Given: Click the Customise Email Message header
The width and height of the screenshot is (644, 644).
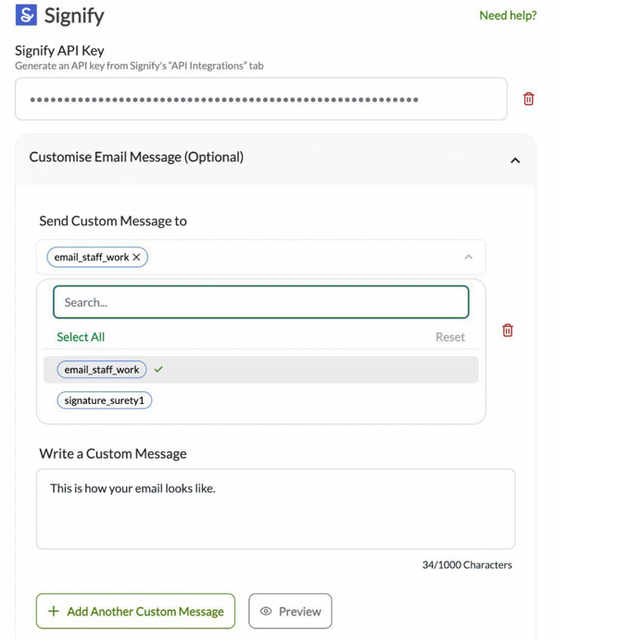Looking at the screenshot, I should [x=136, y=158].
